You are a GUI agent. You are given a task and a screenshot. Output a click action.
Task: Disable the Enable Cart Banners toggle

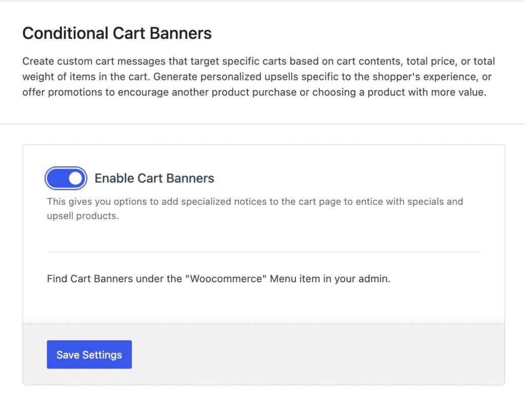tap(66, 178)
